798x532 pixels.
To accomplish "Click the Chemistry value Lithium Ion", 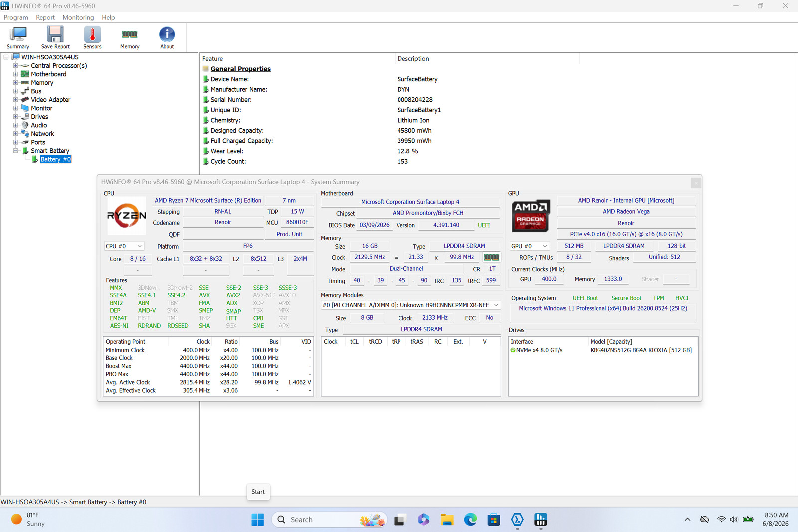I will pyautogui.click(x=413, y=120).
